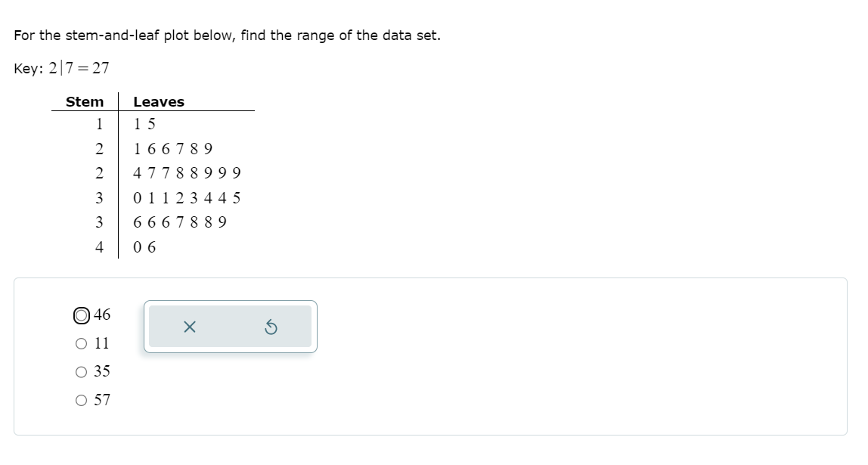Screen dimensions: 868x465
Task: Select the stem row labeled 1
Action: pos(101,124)
